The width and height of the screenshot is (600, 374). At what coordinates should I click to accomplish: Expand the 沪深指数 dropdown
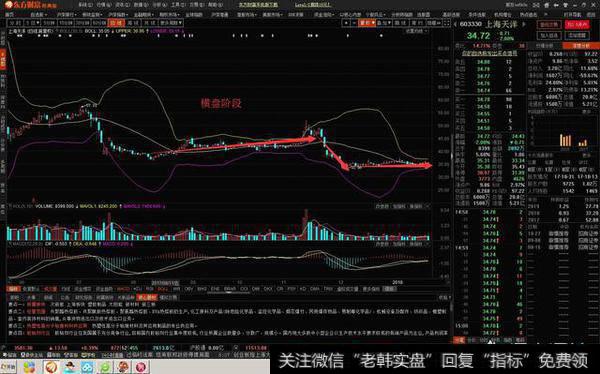[117, 15]
